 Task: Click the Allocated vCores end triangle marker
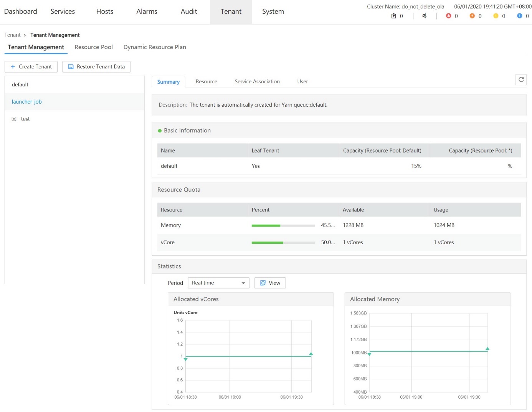(x=311, y=354)
